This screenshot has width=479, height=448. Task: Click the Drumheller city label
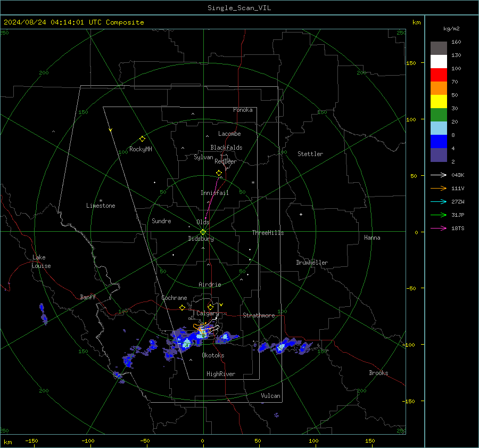pos(312,263)
